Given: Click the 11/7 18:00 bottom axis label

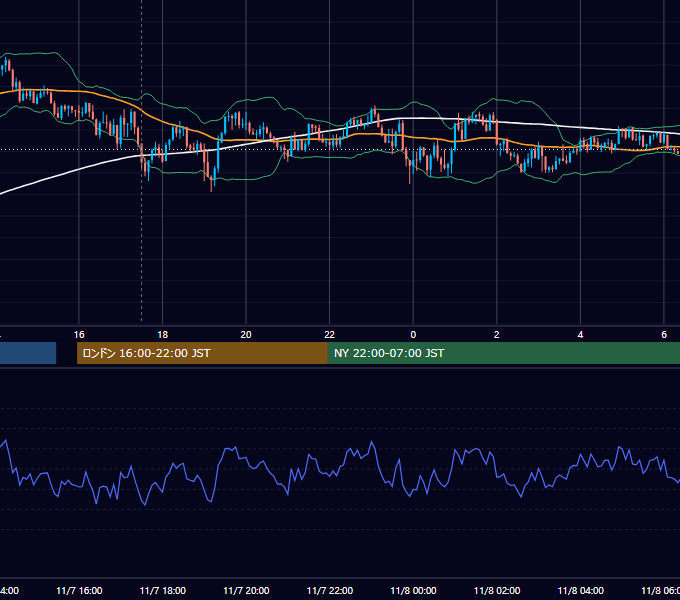Looking at the screenshot, I should click(163, 591).
